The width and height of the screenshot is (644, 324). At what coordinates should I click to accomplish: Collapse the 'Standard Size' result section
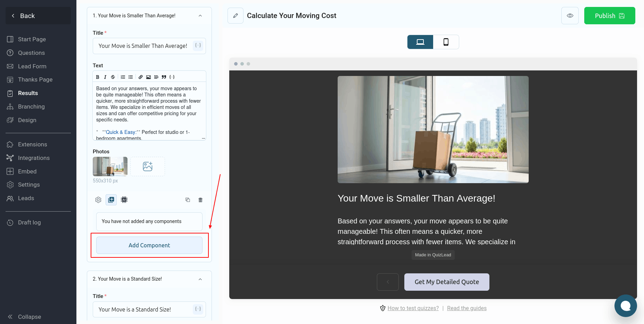pos(200,279)
